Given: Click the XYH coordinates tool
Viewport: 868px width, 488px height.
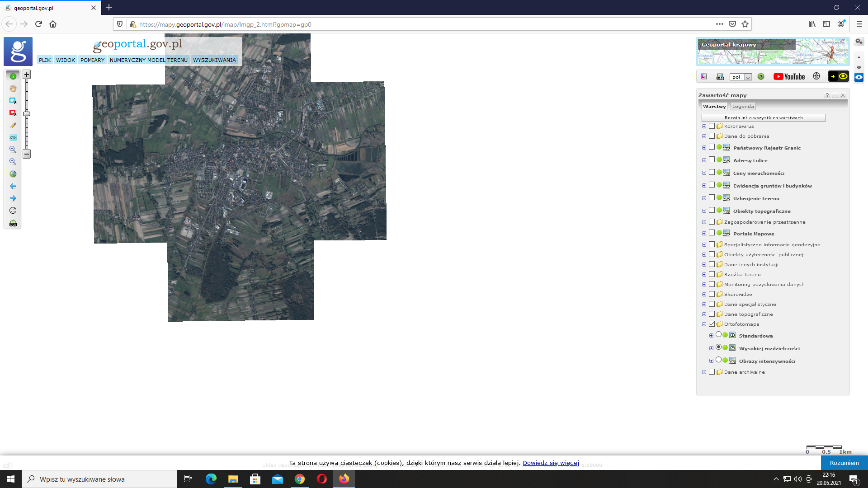Looking at the screenshot, I should [13, 137].
